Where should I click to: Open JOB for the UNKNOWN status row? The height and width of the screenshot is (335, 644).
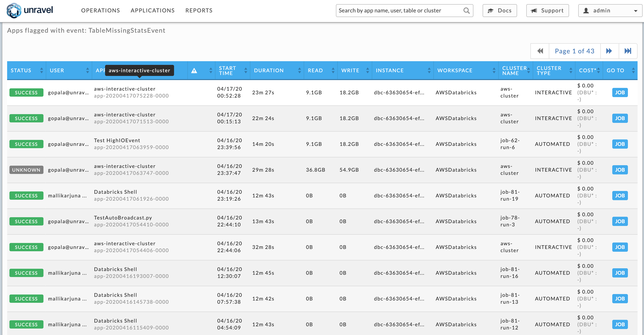[x=620, y=170]
